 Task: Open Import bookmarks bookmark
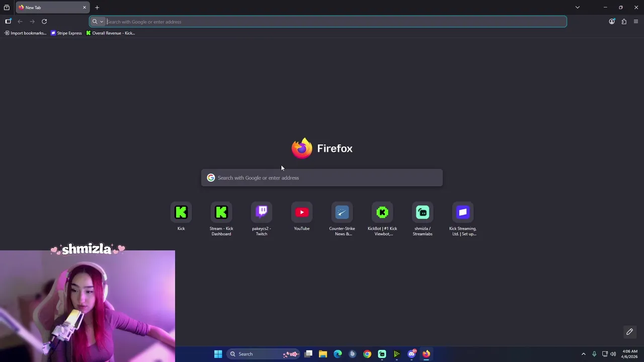[x=25, y=33]
